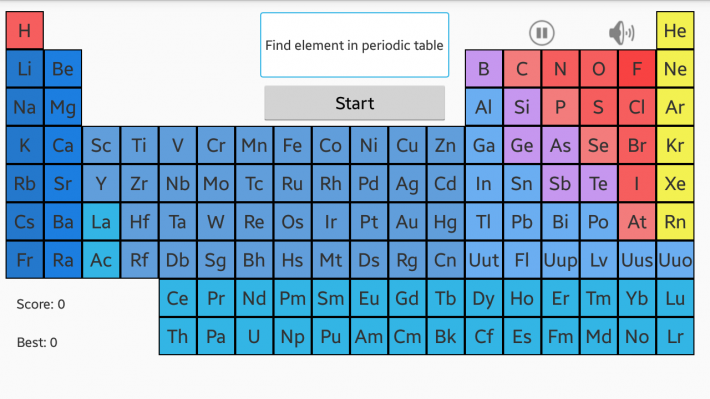Pick the Rn element tile
710x399 pixels.
tap(675, 221)
